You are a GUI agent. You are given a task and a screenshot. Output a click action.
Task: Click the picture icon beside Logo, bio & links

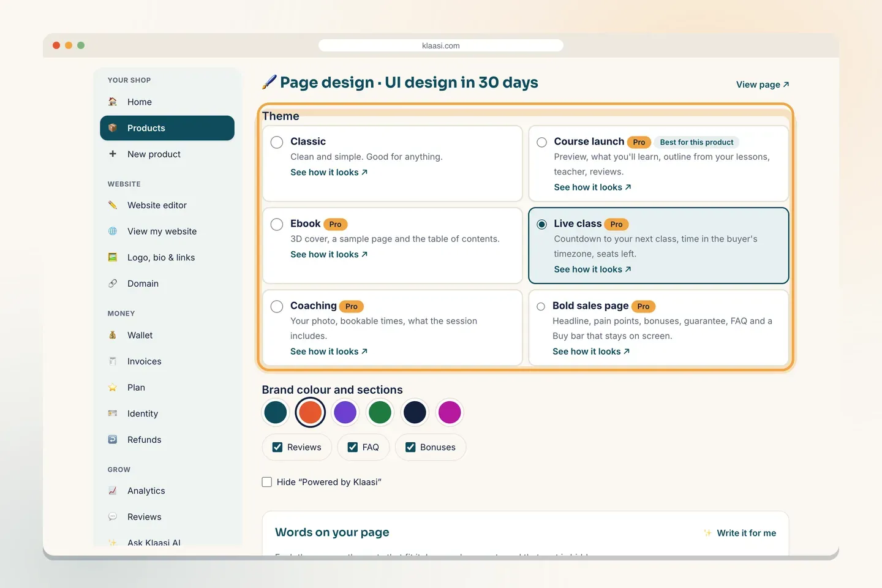(113, 257)
